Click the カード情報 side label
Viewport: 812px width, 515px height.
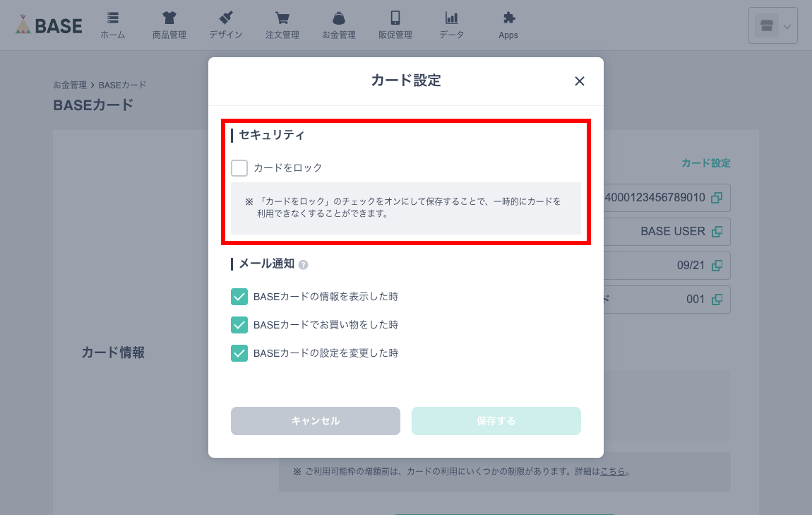pyautogui.click(x=113, y=353)
